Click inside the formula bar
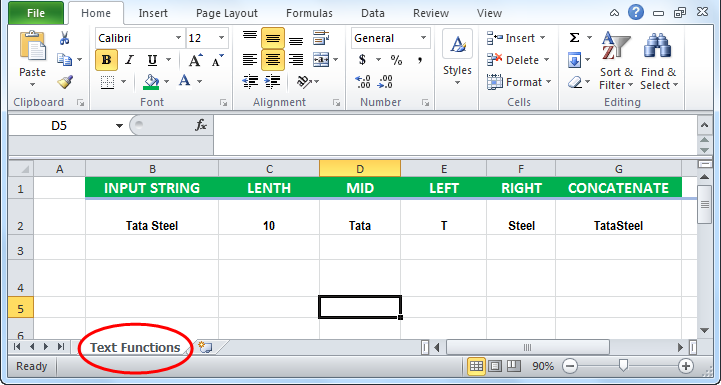Screen dimensions: 721x385 coord(455,134)
